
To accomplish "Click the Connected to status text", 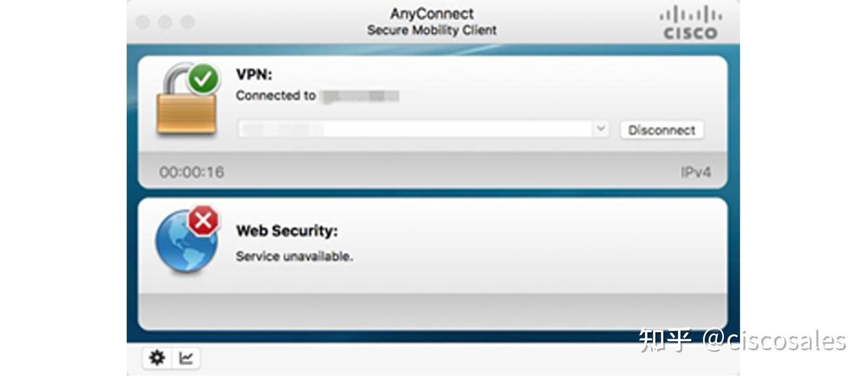I will click(x=275, y=94).
